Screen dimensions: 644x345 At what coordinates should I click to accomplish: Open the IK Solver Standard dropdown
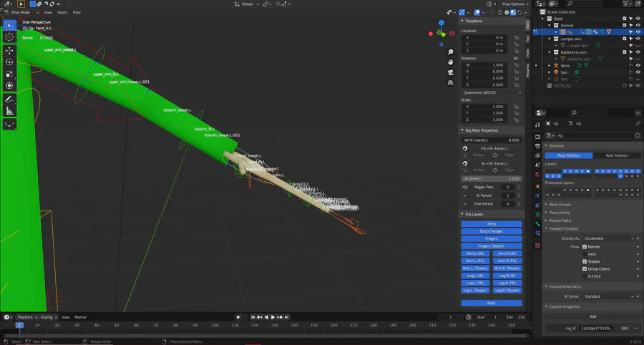pyautogui.click(x=609, y=296)
